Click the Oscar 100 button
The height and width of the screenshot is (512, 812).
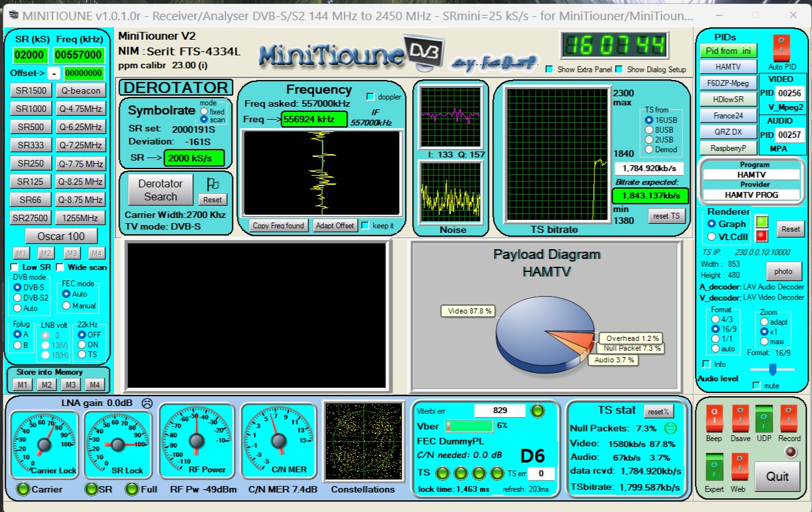[61, 236]
